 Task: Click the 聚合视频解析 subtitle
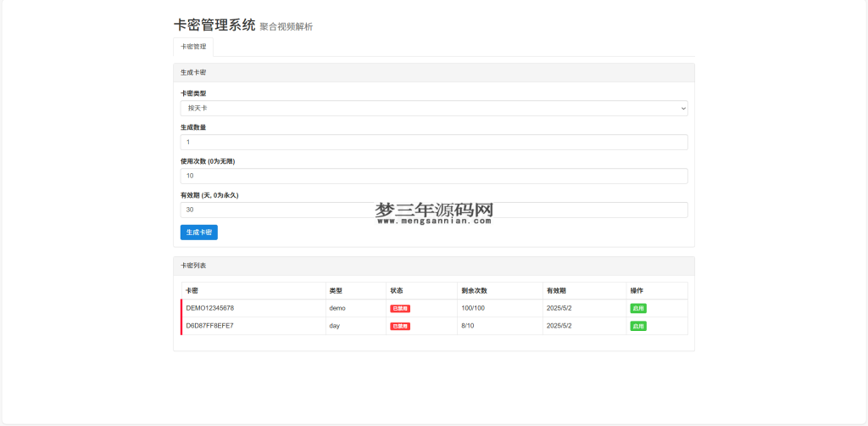tap(287, 26)
